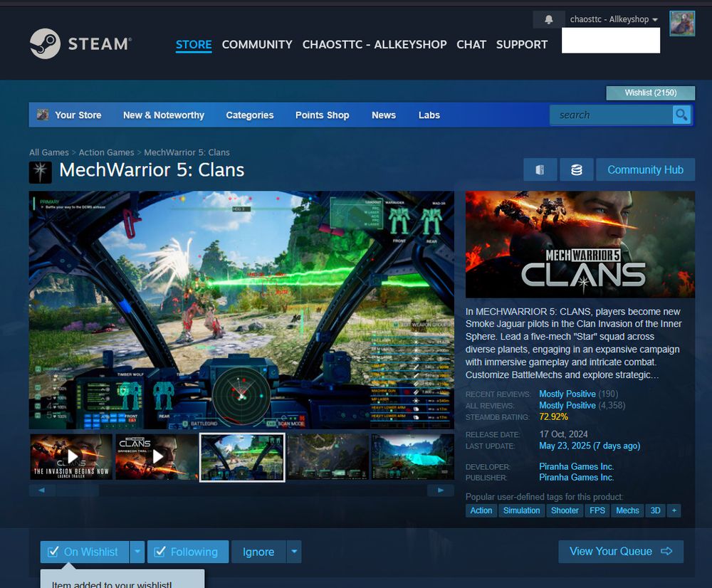Toggle the On Wishlist button
The height and width of the screenshot is (588, 712).
85,552
